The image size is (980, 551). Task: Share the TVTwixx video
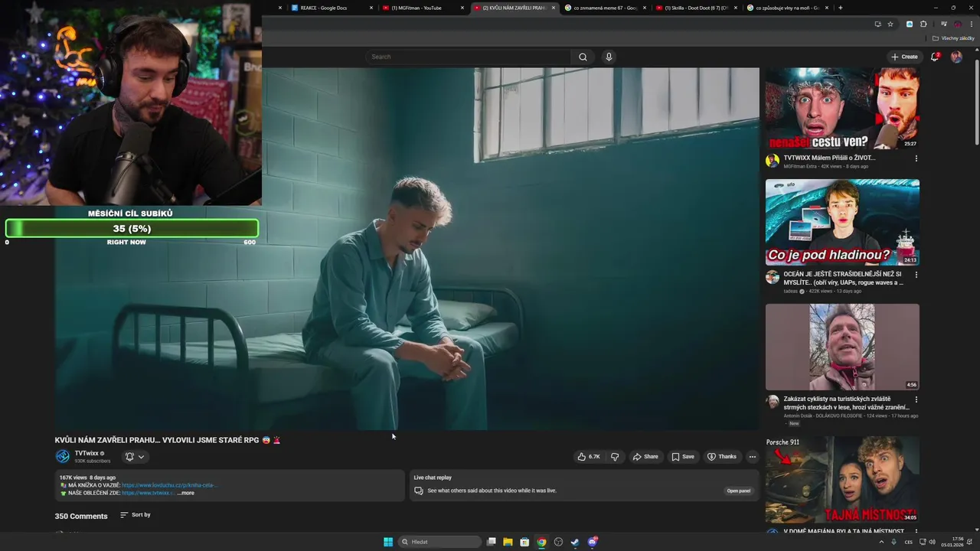(645, 457)
